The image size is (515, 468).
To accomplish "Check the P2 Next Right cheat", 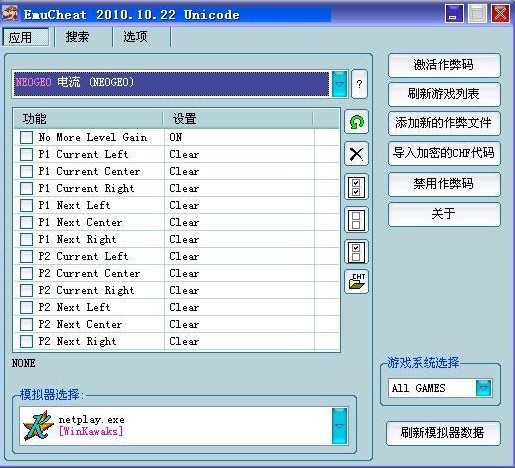I will coord(26,341).
